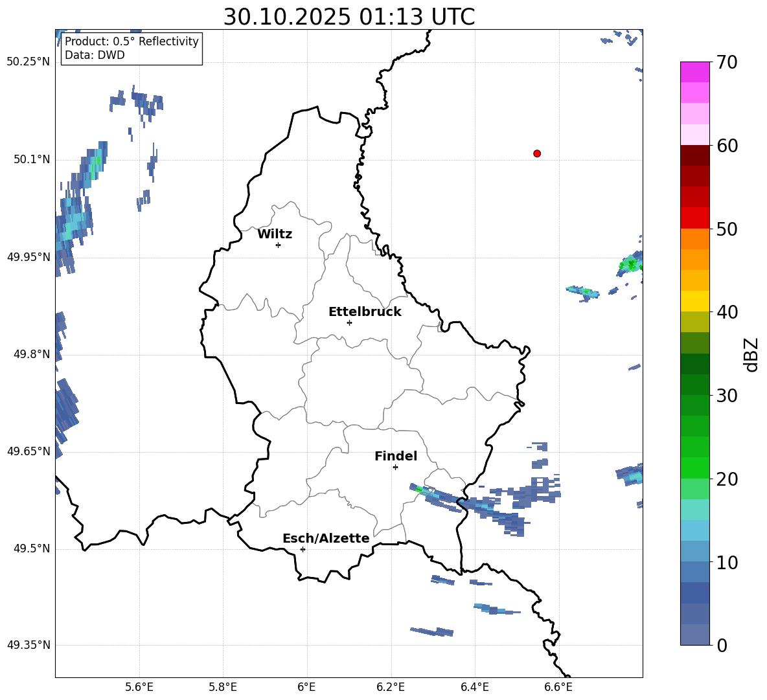767x700 pixels.
Task: Click the yellow colorbar swatch near 40
Action: pyautogui.click(x=695, y=301)
